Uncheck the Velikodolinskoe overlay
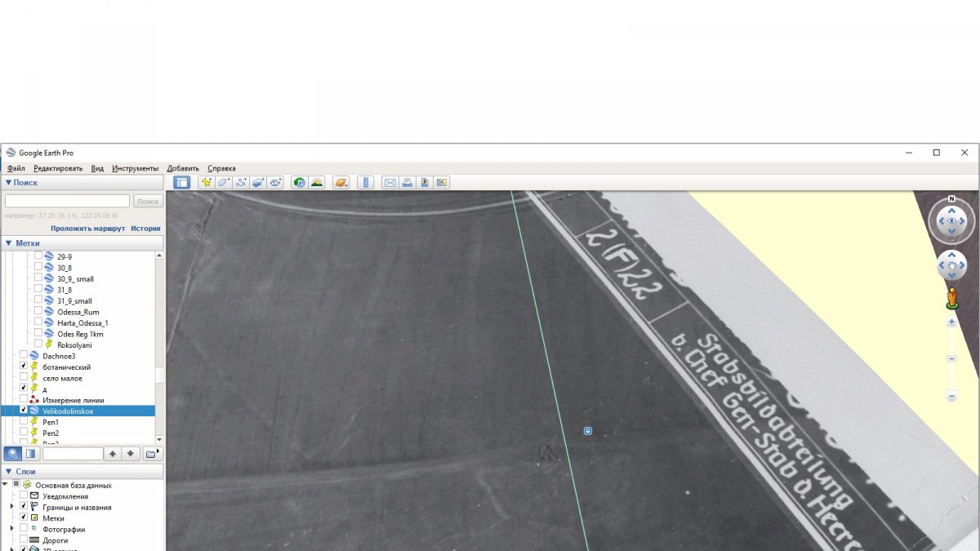Viewport: 980px width, 551px height. click(x=23, y=411)
